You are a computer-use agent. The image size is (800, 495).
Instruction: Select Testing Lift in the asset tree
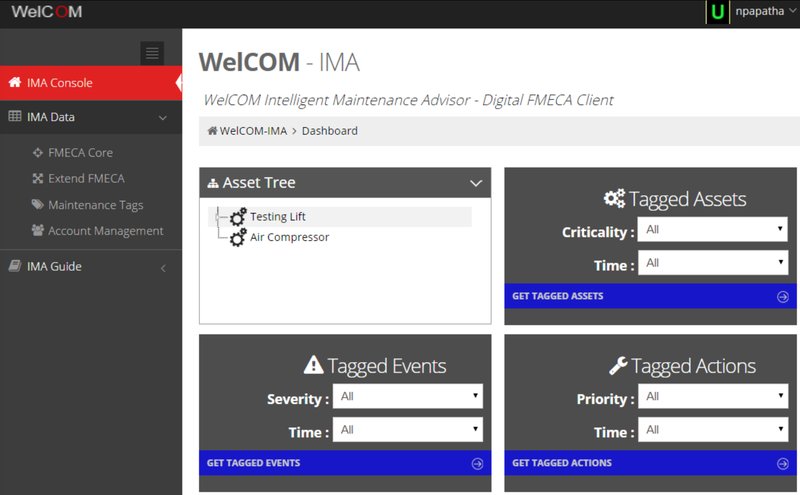(278, 216)
